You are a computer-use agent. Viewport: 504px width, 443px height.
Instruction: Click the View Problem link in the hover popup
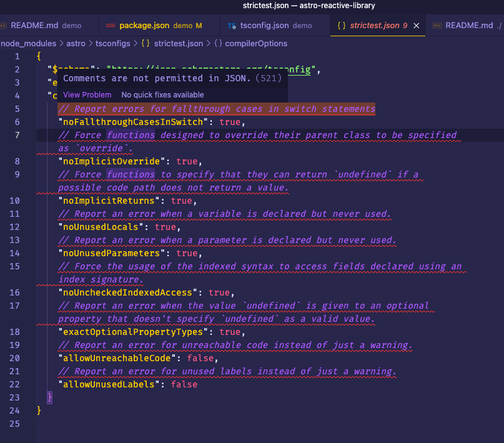pyautogui.click(x=86, y=94)
